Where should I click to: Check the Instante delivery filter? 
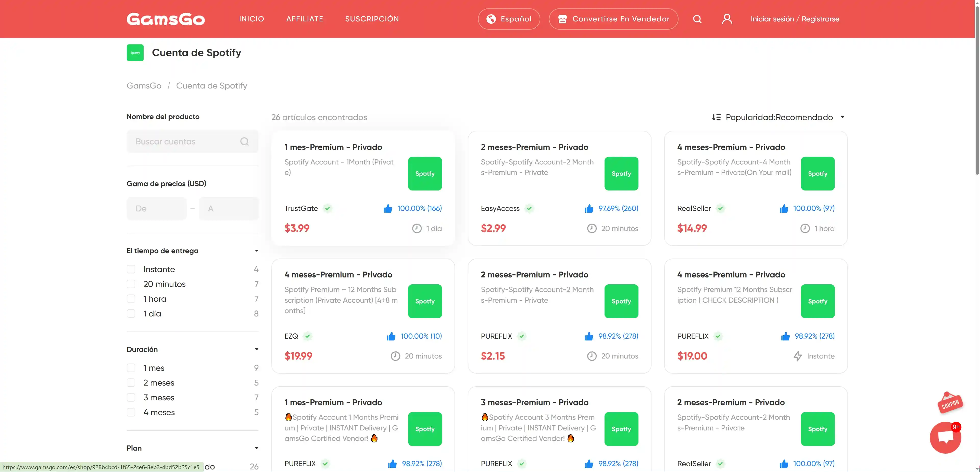click(131, 269)
